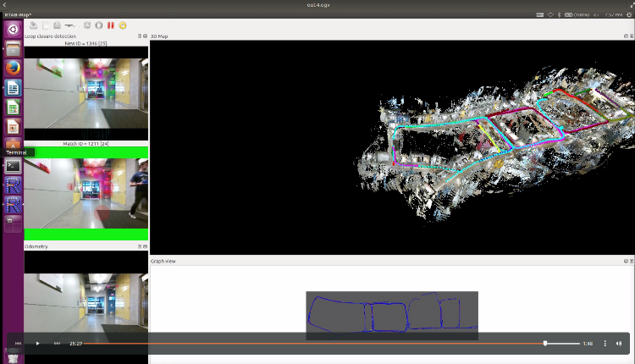
Task: Click the yellow round icon in RTAB-Map toolbar
Action: [124, 25]
